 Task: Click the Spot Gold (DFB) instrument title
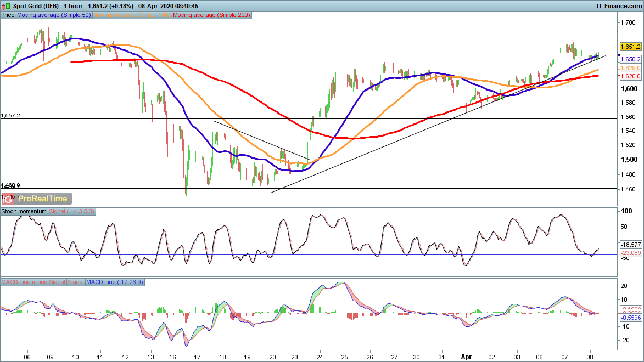pos(36,6)
